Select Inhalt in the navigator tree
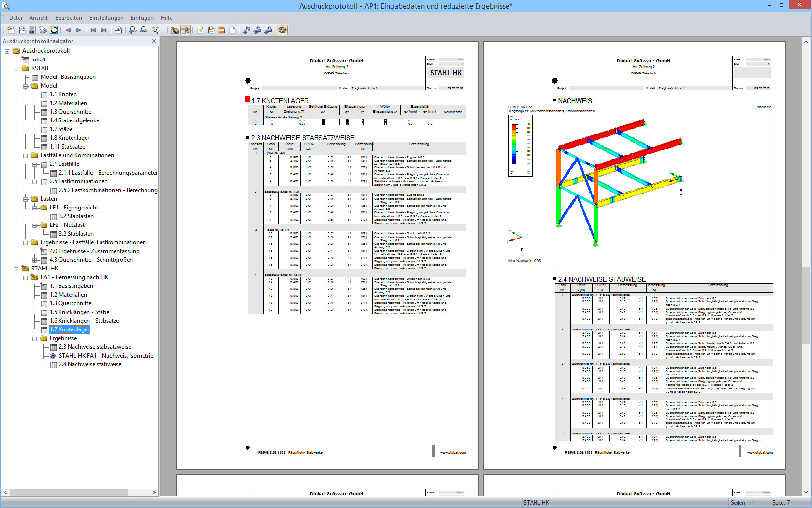Viewport: 812px width, 508px height. tap(39, 60)
